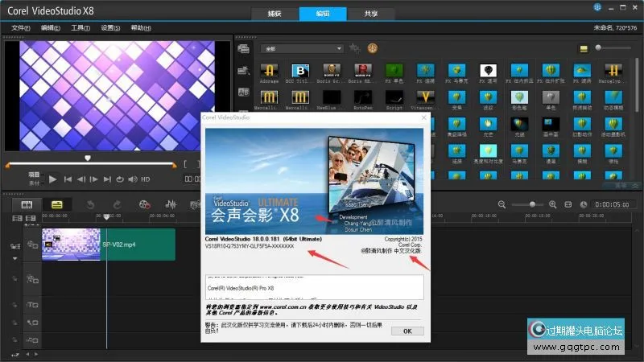Select the SP-V02.mp4 clip on timeline
Image resolution: width=644 pixels, height=362 pixels.
tap(109, 245)
